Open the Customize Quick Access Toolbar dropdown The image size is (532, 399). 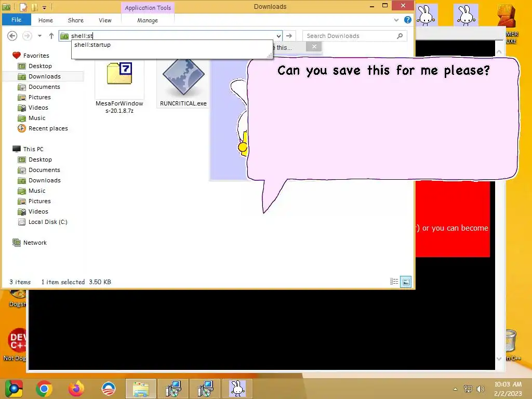pyautogui.click(x=45, y=7)
